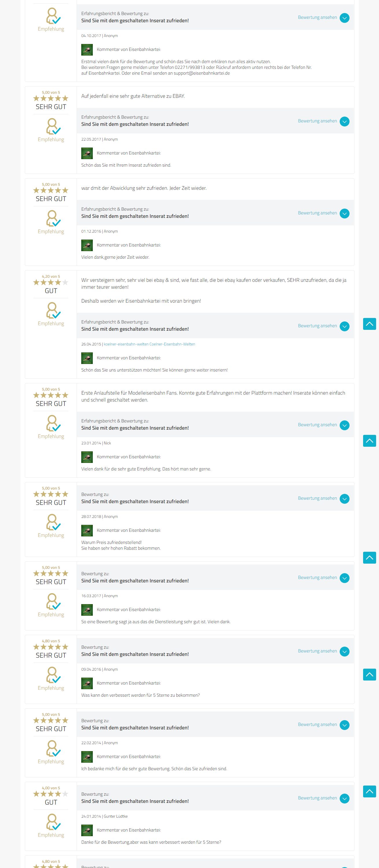Click Empfehlung icon in Nick's 23.01.2014 review

[53, 423]
